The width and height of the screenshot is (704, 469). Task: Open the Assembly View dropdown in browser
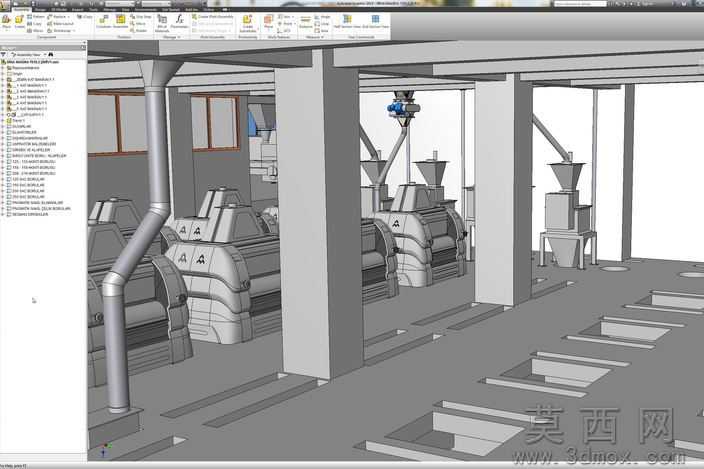point(28,54)
